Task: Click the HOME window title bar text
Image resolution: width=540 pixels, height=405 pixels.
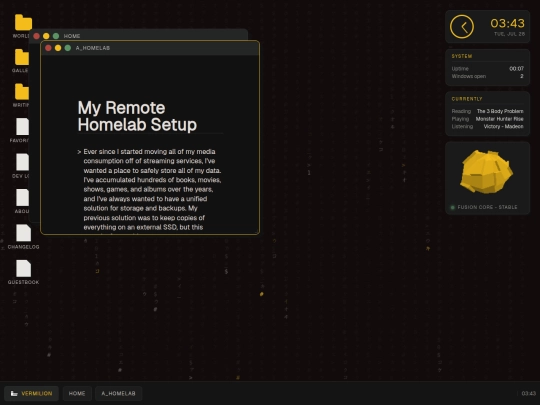Action: (x=72, y=36)
